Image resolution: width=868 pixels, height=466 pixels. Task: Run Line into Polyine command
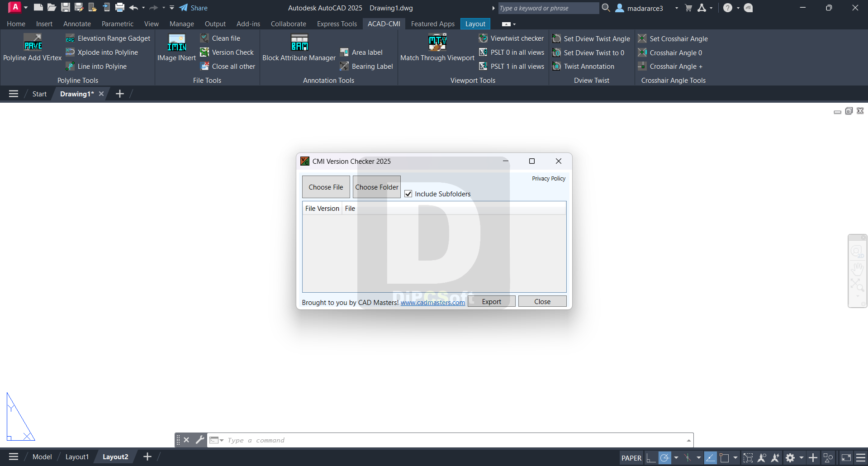click(96, 67)
